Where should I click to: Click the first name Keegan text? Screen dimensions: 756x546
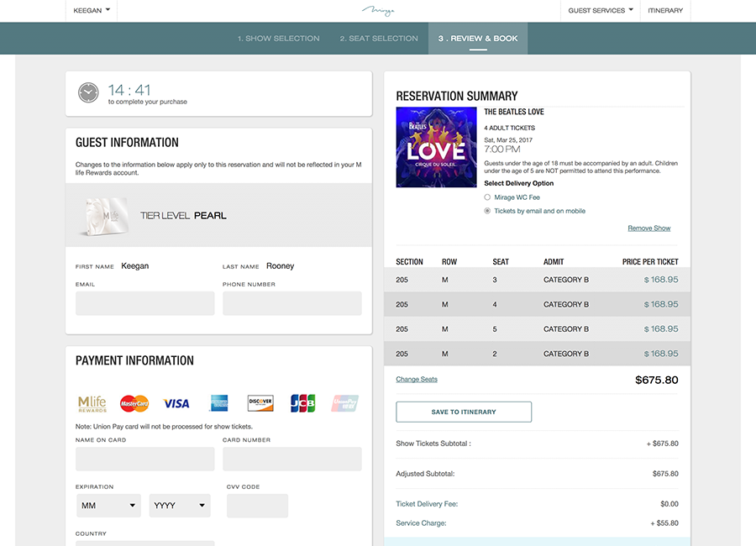[135, 265]
